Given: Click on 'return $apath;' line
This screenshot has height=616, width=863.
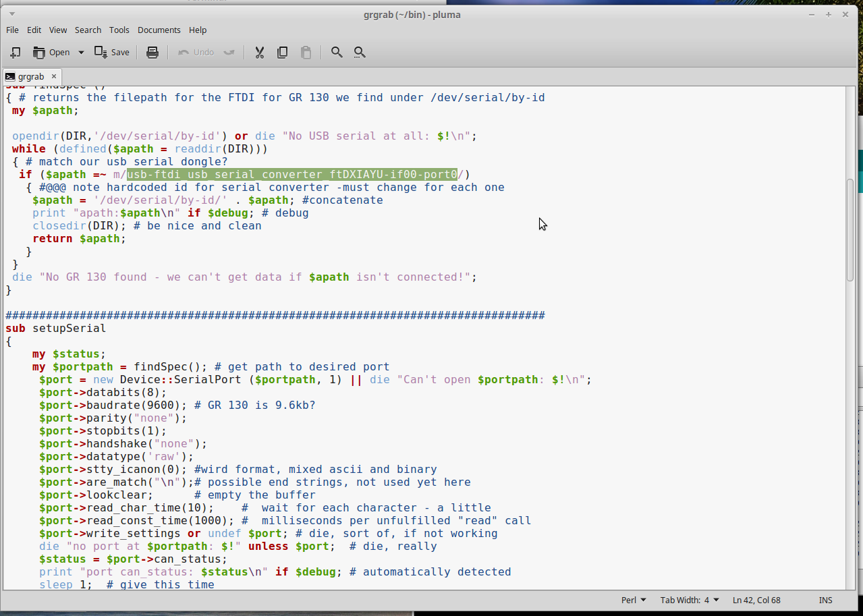Looking at the screenshot, I should (x=80, y=238).
